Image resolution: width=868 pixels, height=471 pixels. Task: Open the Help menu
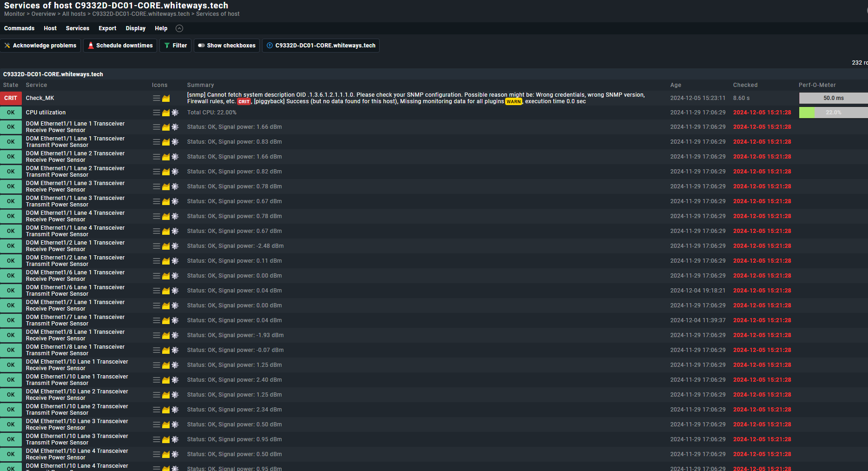[x=161, y=28]
